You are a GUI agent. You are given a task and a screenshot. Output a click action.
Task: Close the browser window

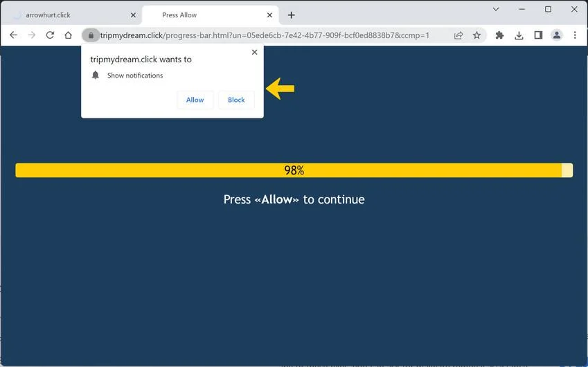(x=574, y=10)
